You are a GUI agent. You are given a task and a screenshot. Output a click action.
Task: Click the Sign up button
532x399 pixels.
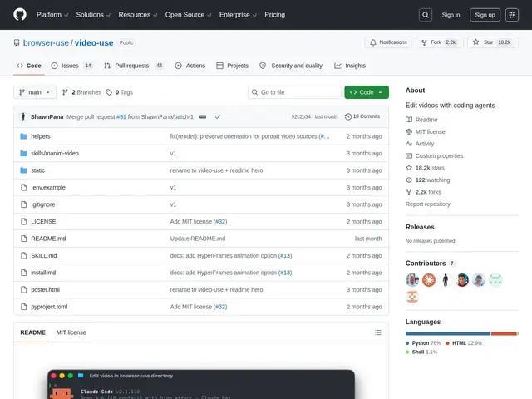pyautogui.click(x=485, y=15)
